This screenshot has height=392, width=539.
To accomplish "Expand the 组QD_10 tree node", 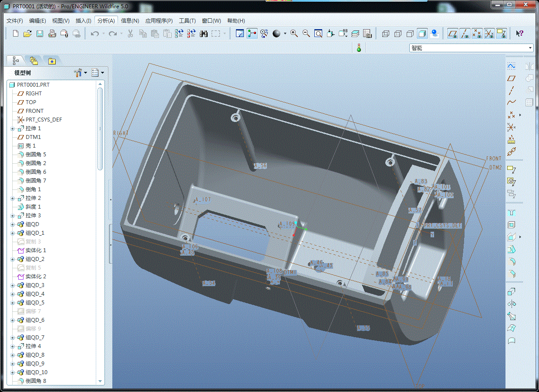I will (13, 372).
